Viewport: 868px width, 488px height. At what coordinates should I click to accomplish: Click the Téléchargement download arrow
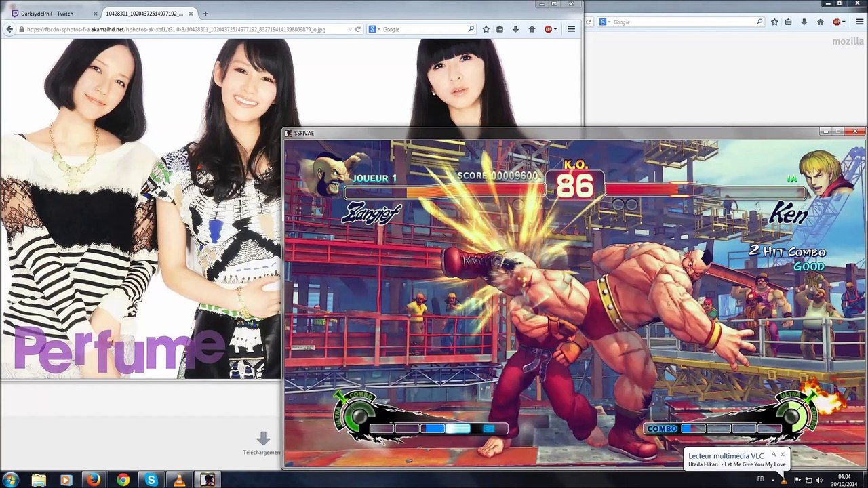pos(263,439)
